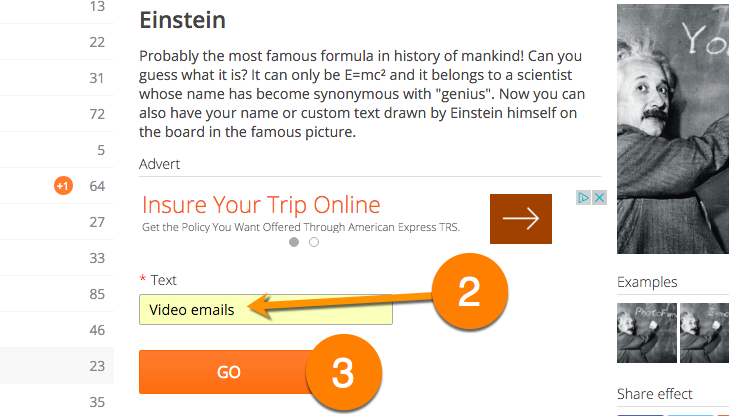Screen dimensions: 729x416
Task: Click the AdChoices icon on advert
Action: click(583, 198)
